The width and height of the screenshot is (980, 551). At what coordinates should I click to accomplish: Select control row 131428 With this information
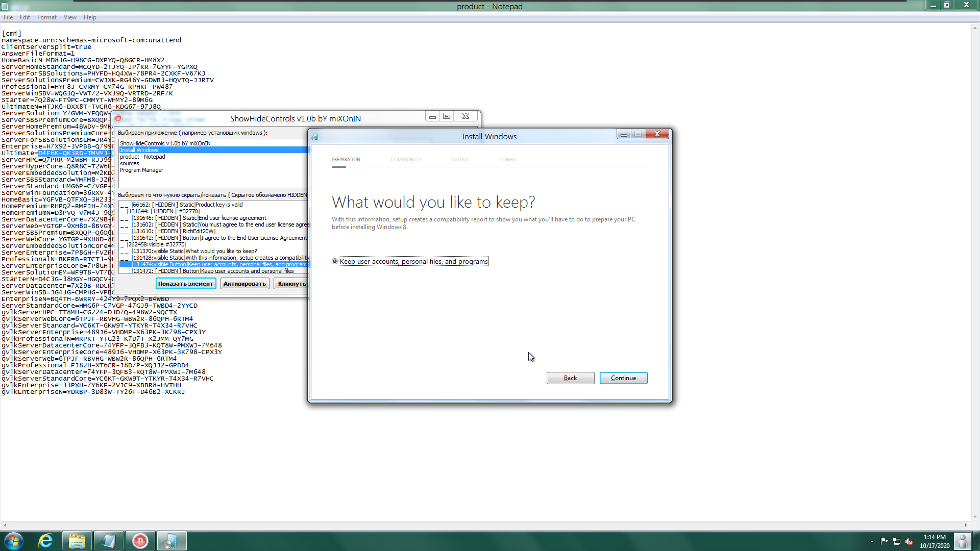[214, 258]
